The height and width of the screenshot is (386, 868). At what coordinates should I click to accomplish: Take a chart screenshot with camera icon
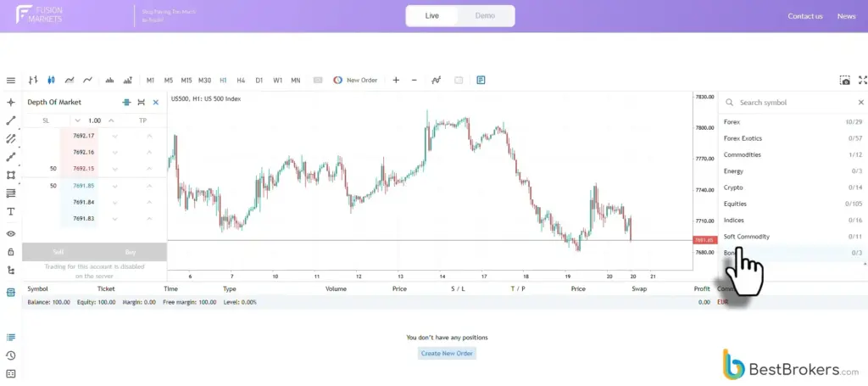(x=845, y=81)
